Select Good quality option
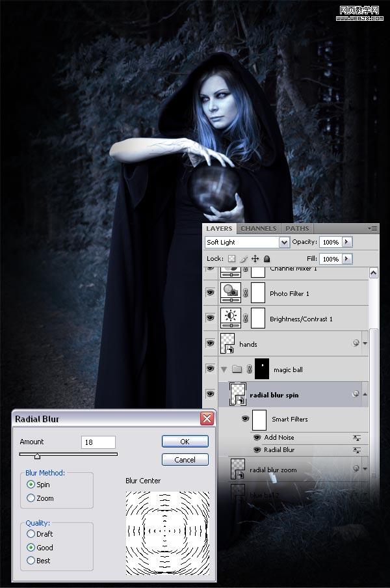The height and width of the screenshot is (588, 390). [x=31, y=548]
